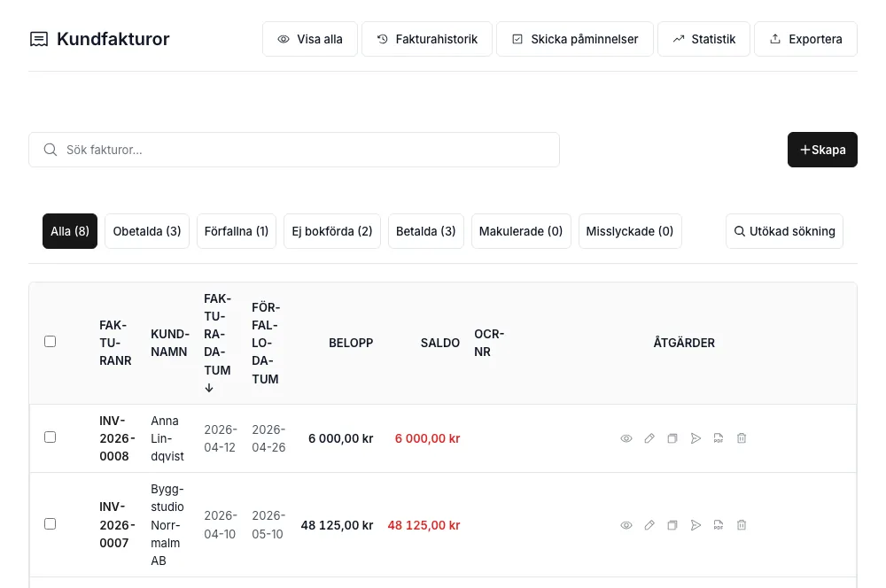Edit invoice INV-2026-0008 with pencil icon
886x588 pixels.
coord(649,438)
